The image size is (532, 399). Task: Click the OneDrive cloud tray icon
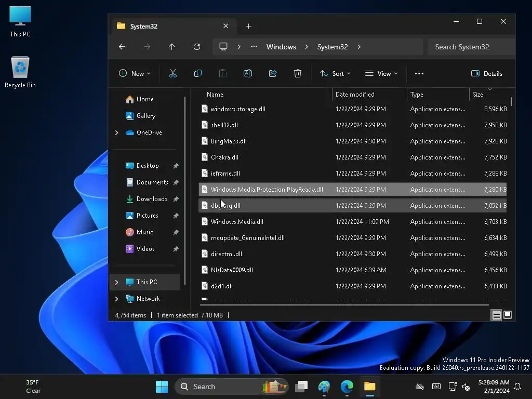(420, 387)
